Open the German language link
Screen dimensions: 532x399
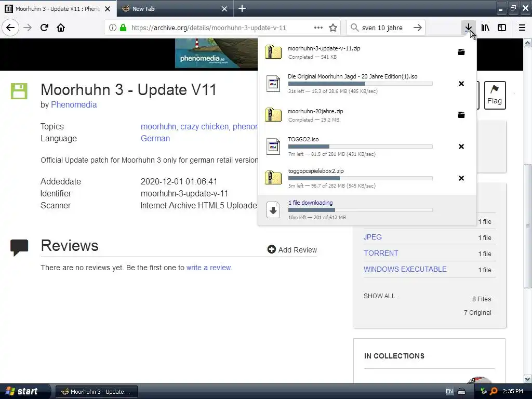(x=155, y=138)
